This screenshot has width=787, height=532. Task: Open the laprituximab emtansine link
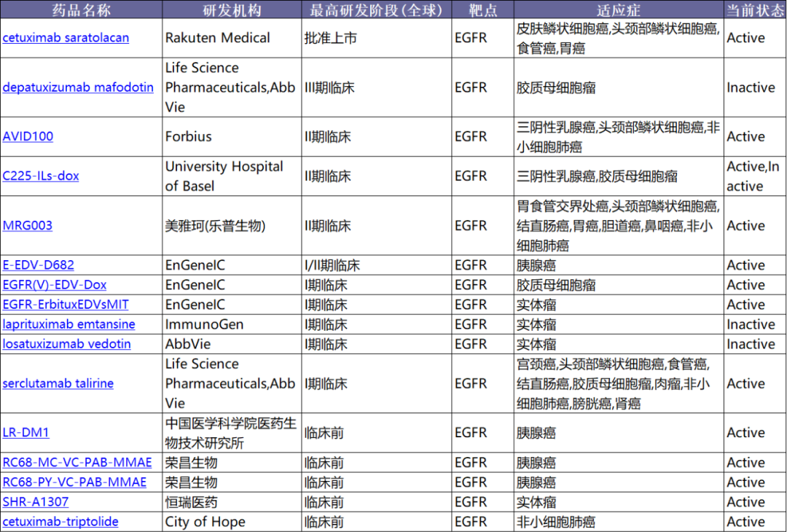point(68,324)
